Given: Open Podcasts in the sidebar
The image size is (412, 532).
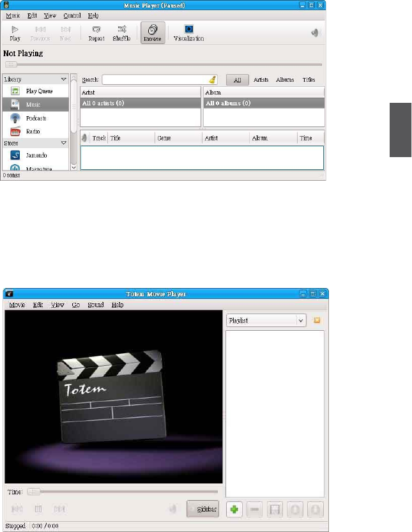Looking at the screenshot, I should click(x=36, y=118).
